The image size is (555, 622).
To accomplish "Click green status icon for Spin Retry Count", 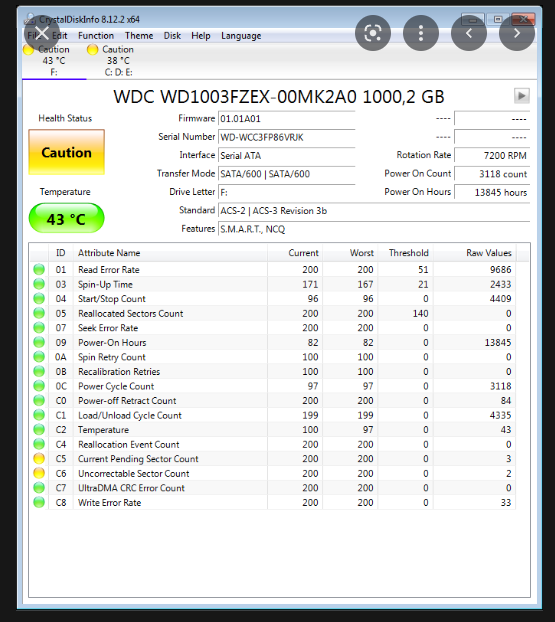I will tap(39, 357).
